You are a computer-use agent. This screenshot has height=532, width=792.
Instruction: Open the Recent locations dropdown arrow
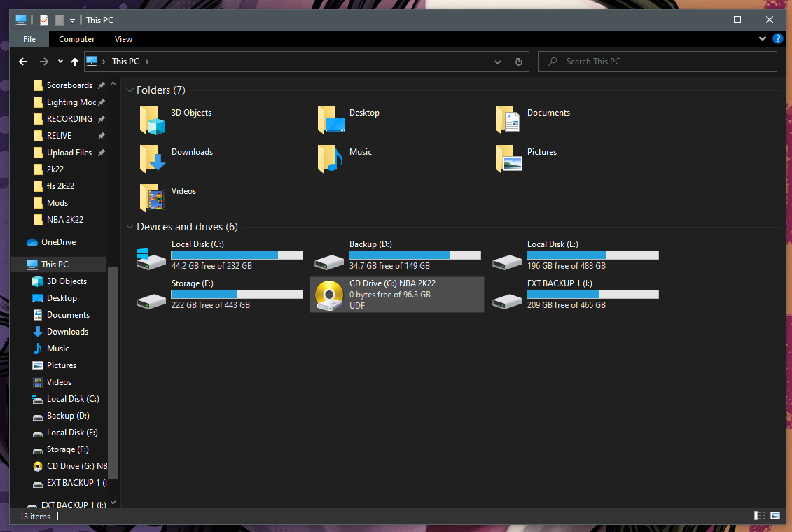click(x=60, y=62)
